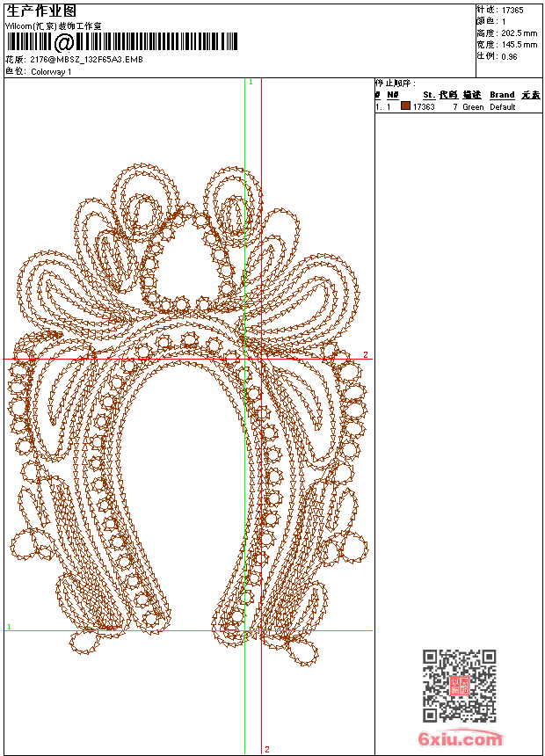Select stitch value '17363' in the table
545x756 pixels.
(424, 107)
